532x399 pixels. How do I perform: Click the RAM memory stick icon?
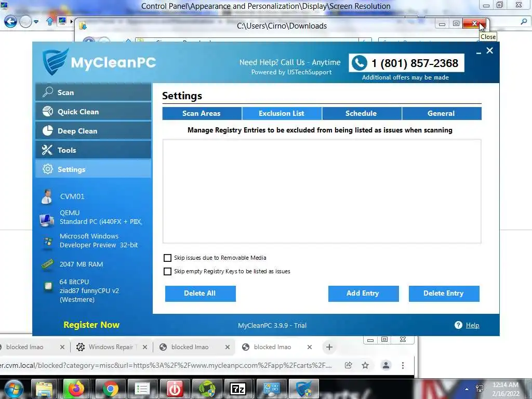tap(47, 264)
